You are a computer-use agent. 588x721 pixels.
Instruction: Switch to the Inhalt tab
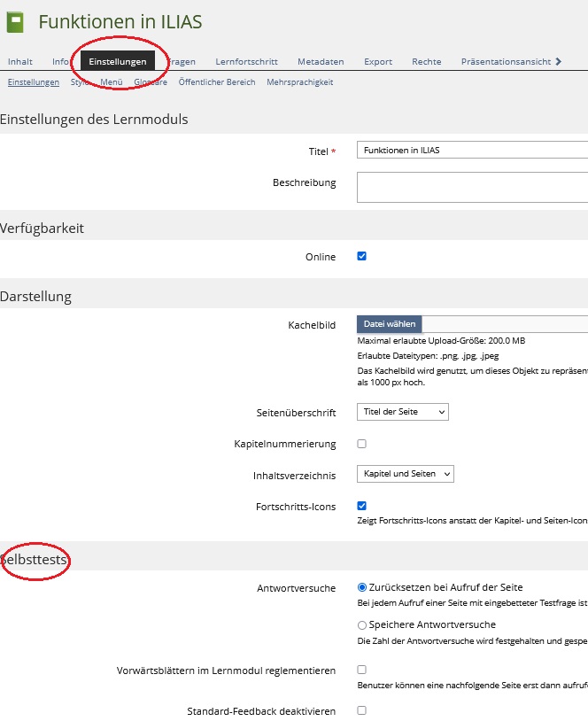click(20, 62)
